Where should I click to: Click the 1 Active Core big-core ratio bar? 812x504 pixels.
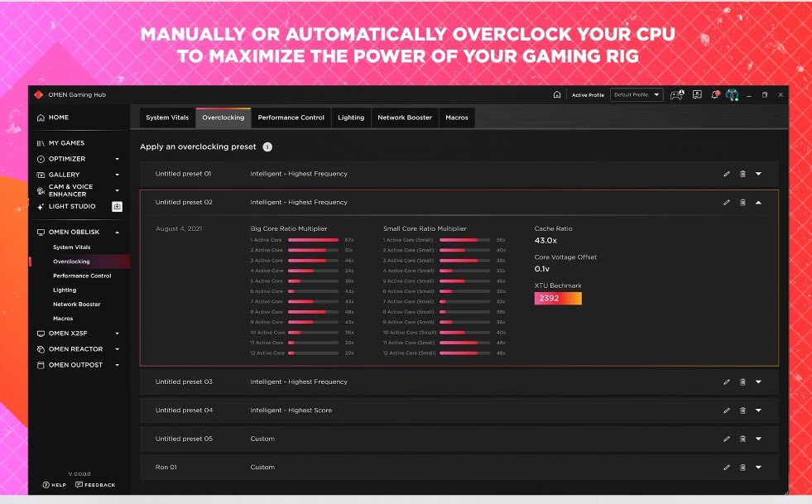(314, 240)
